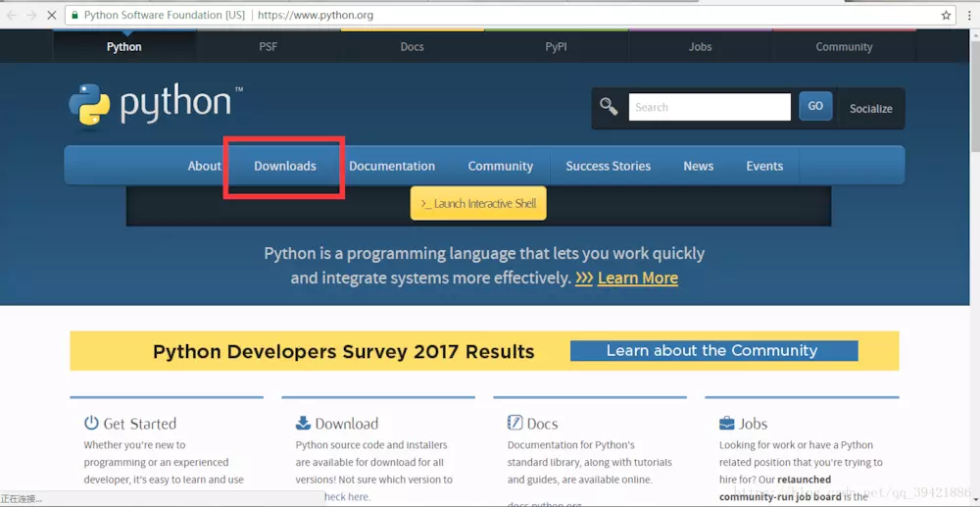
Task: Switch to the Docs top tab
Action: (x=412, y=46)
